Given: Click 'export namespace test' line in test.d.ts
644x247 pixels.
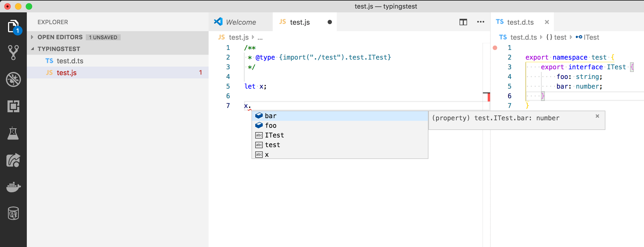Looking at the screenshot, I should pos(569,57).
